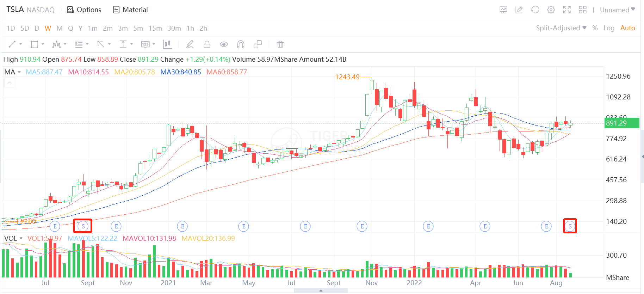Click the edit chart pencil icon
Viewport: 644px width, 294px height.
(x=519, y=10)
